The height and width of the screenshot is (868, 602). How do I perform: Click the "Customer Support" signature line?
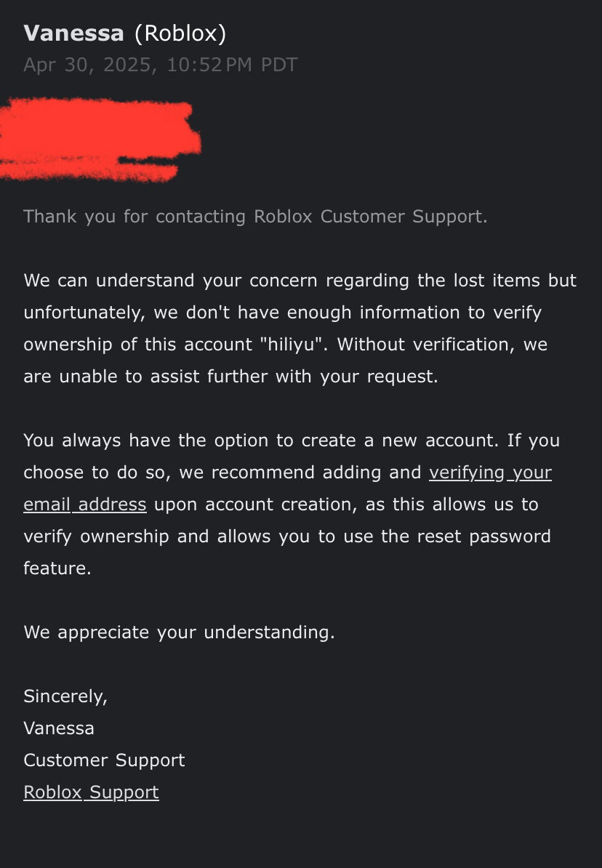pos(104,760)
